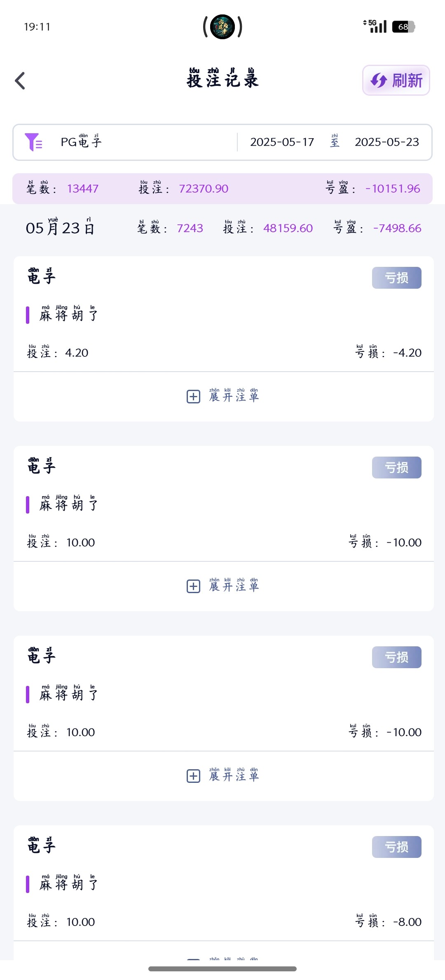The width and height of the screenshot is (445, 980).
Task: Tap the back arrow icon
Action: [x=20, y=81]
